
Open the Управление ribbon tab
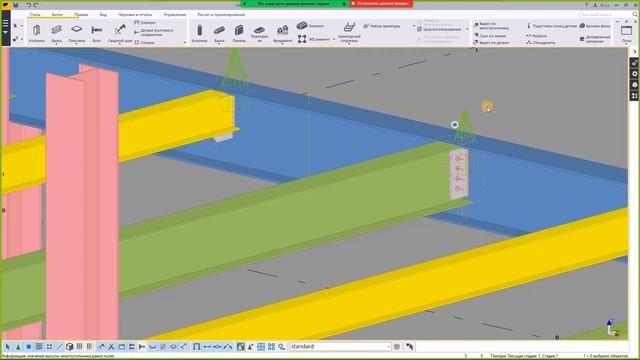pyautogui.click(x=175, y=14)
